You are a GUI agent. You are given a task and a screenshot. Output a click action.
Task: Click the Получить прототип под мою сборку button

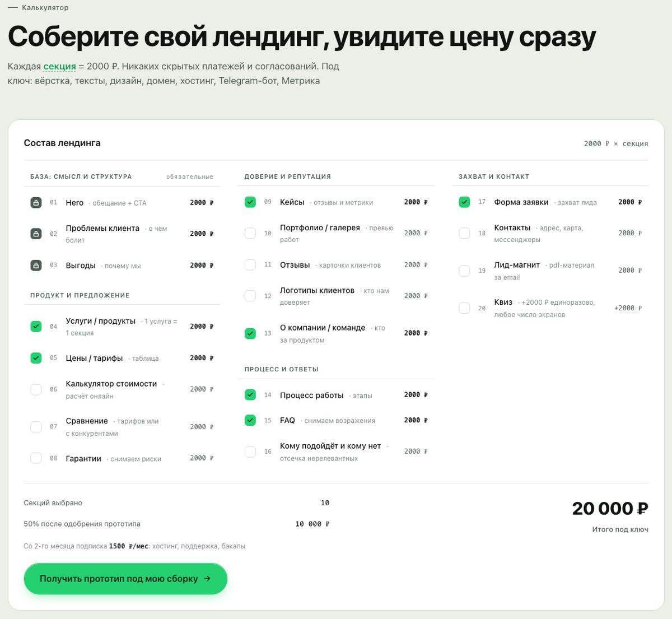[x=125, y=579]
